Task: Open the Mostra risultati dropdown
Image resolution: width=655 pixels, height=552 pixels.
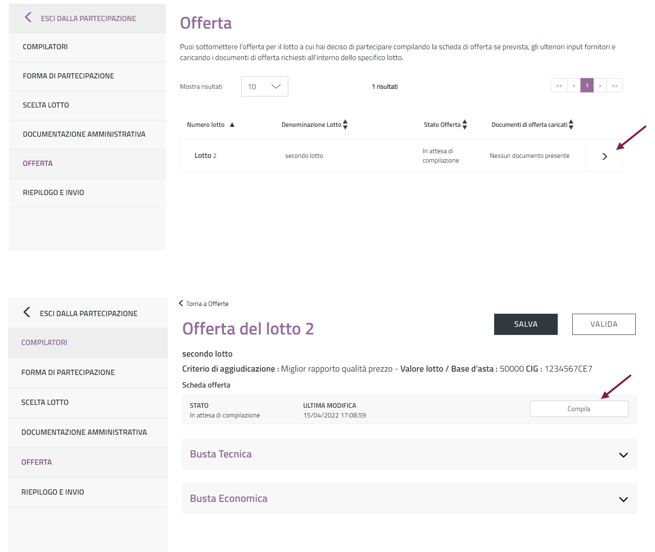Action: point(264,87)
